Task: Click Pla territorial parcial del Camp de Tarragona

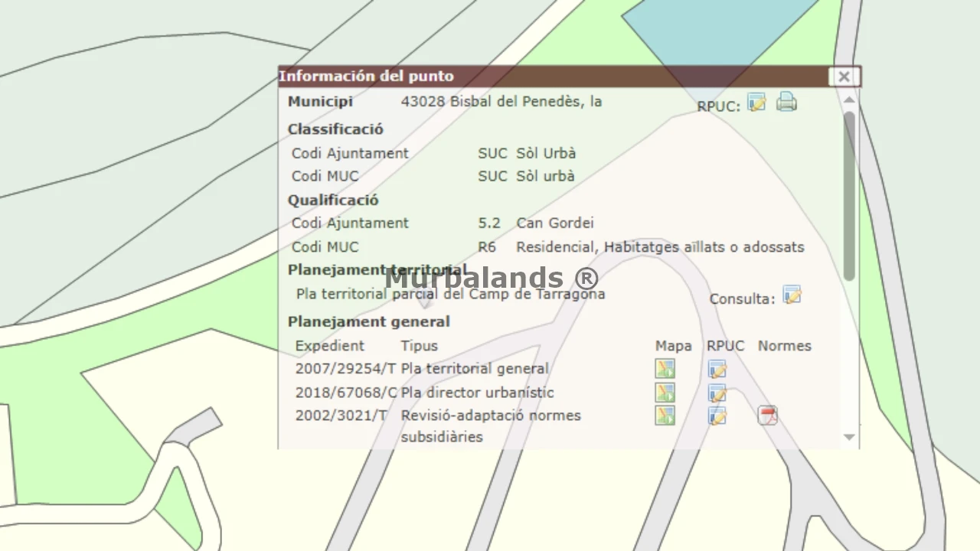Action: [450, 294]
